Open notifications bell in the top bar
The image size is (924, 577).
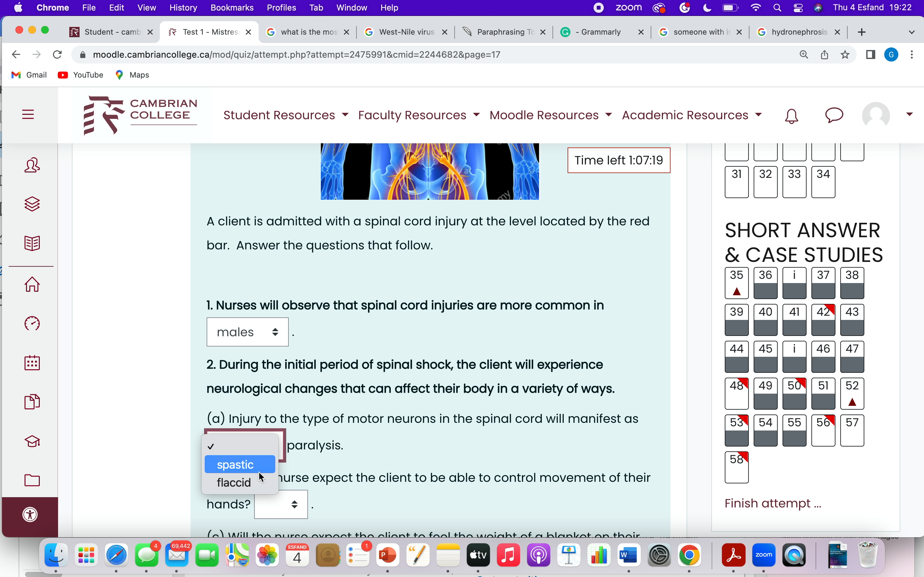[x=791, y=116]
